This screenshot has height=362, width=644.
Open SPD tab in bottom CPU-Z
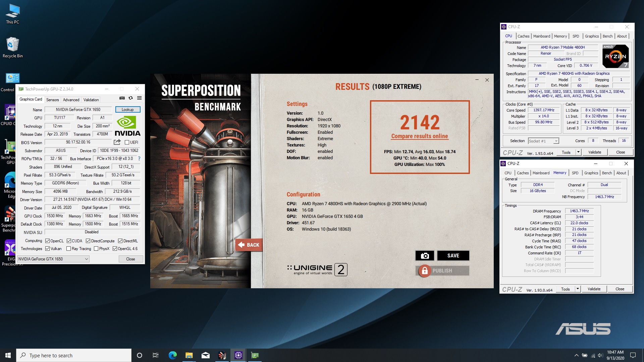[x=575, y=173]
